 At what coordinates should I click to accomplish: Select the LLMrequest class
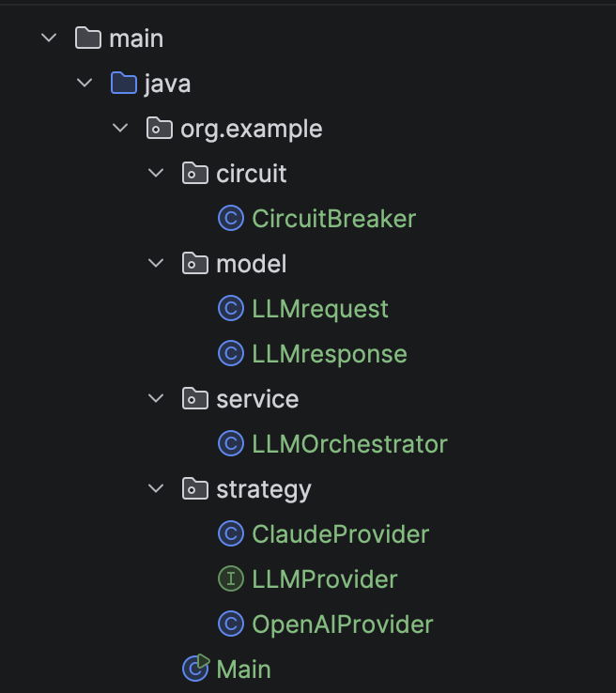coord(320,309)
